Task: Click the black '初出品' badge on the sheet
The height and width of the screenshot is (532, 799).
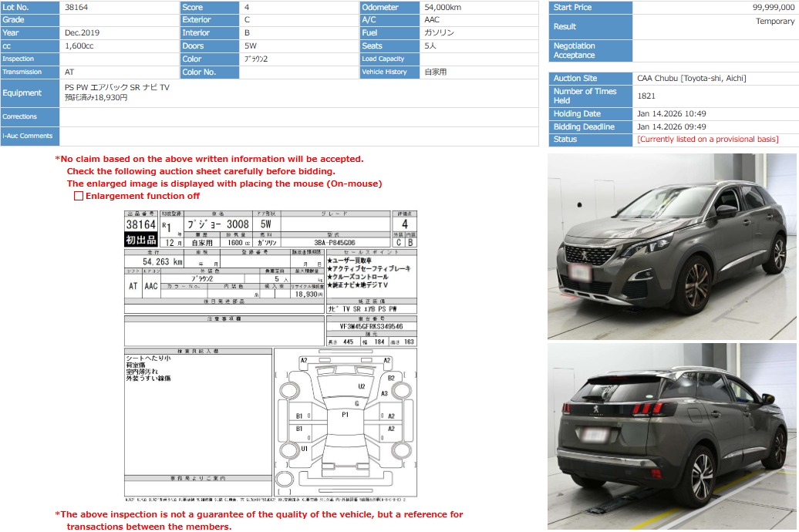Action: coord(141,240)
